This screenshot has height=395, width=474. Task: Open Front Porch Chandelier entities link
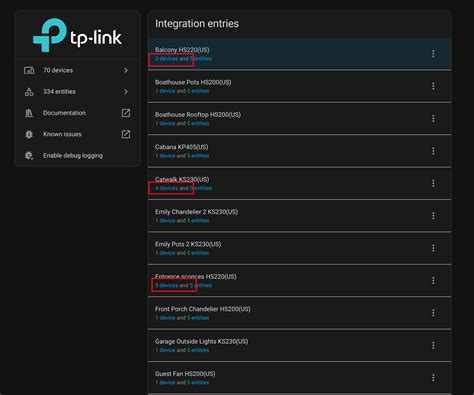[198, 318]
